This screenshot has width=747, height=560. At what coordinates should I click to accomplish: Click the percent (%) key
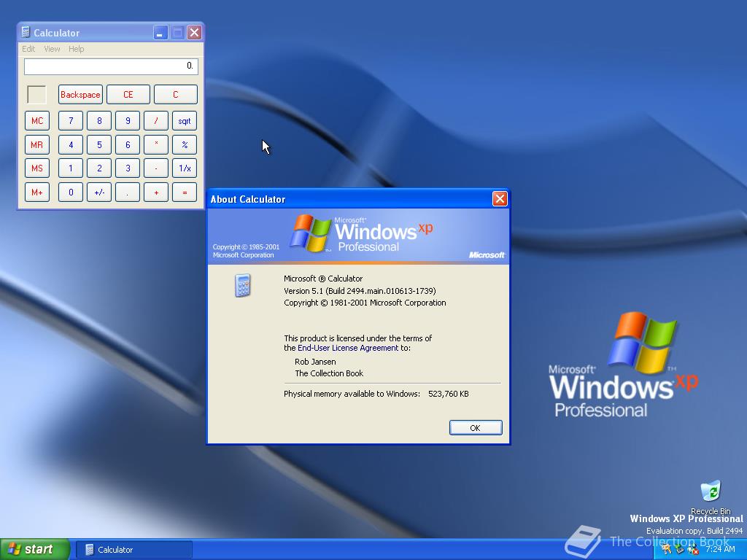pos(185,145)
